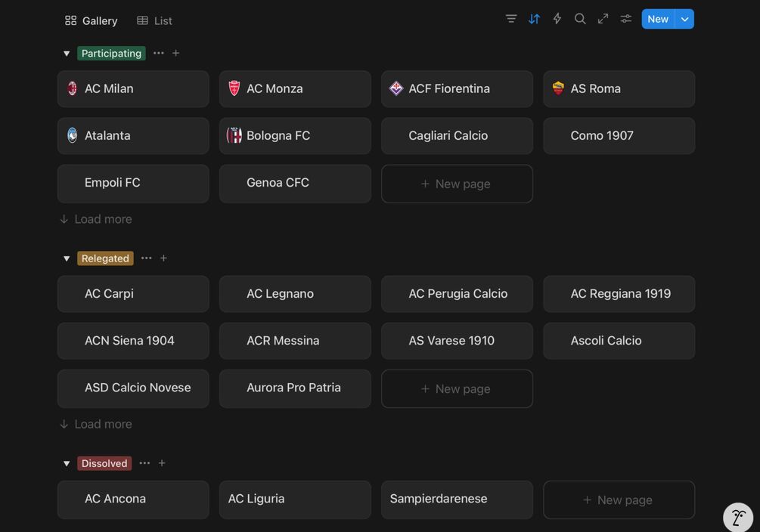Collapse the Participating group
Image resolution: width=760 pixels, height=532 pixels.
(x=67, y=54)
